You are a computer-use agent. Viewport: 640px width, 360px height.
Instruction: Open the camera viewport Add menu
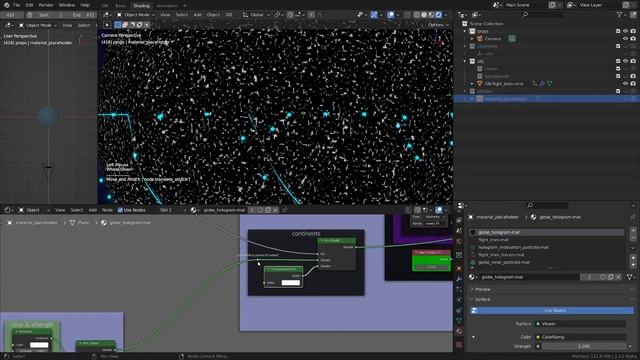[198, 15]
